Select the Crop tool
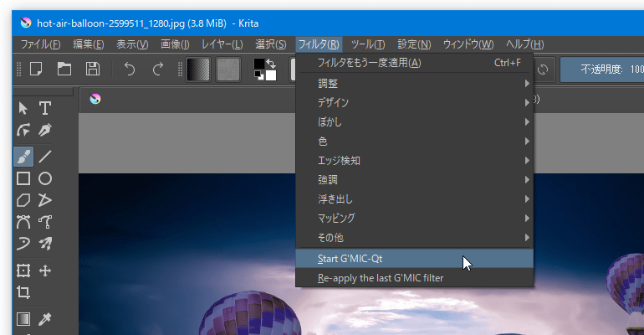This screenshot has height=335, width=644. [x=23, y=292]
